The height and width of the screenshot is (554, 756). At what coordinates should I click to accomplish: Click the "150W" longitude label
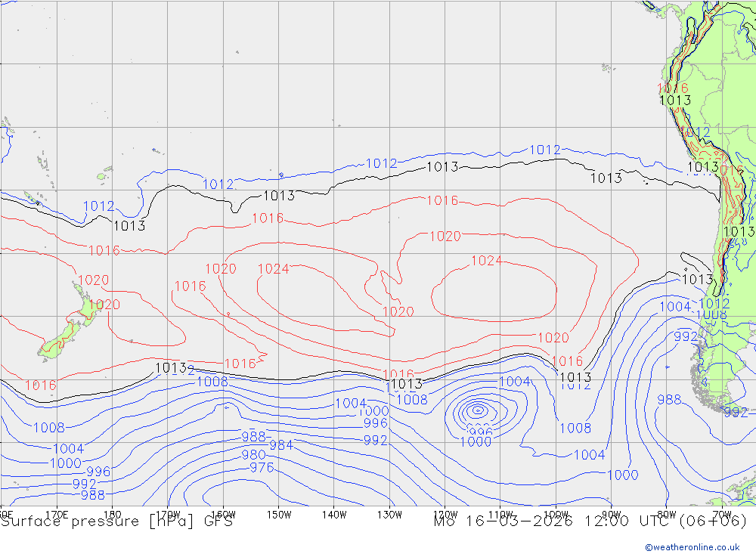click(279, 515)
